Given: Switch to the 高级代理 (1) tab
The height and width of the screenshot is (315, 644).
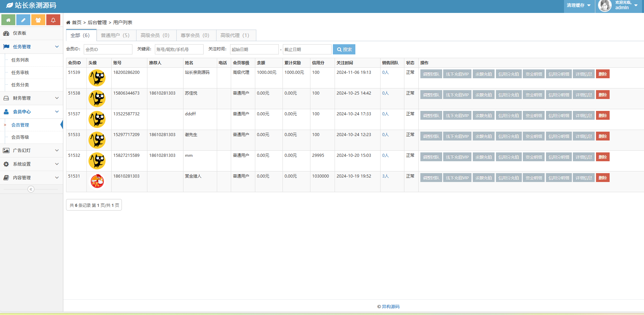Looking at the screenshot, I should 235,35.
